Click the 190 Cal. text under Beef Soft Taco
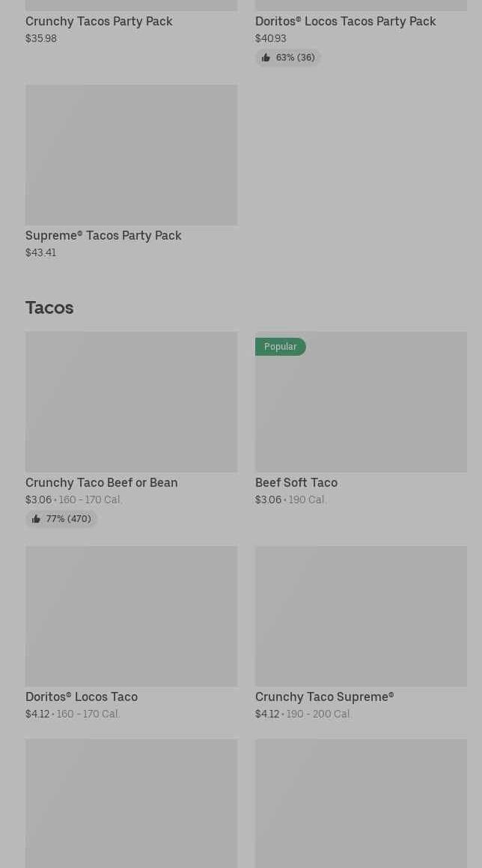 point(308,500)
